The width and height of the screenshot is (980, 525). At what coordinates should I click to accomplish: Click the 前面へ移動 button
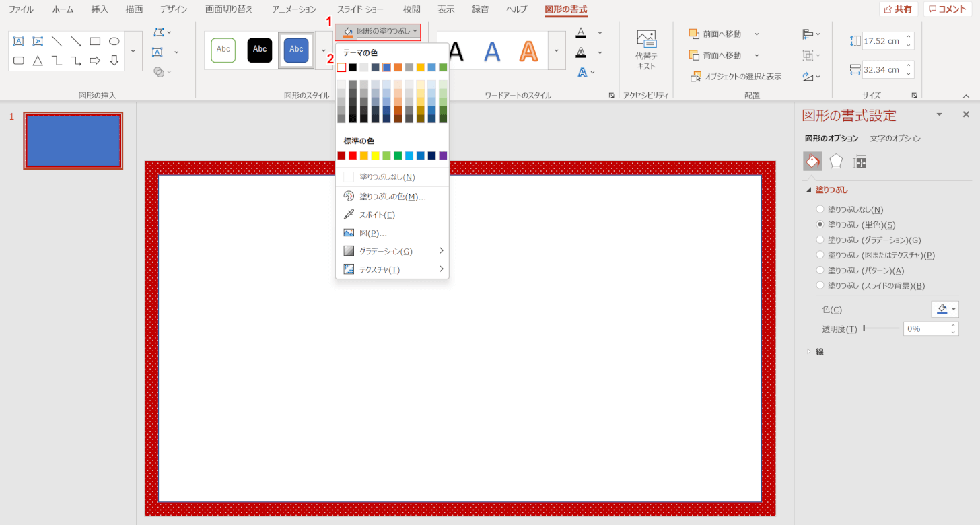tap(714, 33)
